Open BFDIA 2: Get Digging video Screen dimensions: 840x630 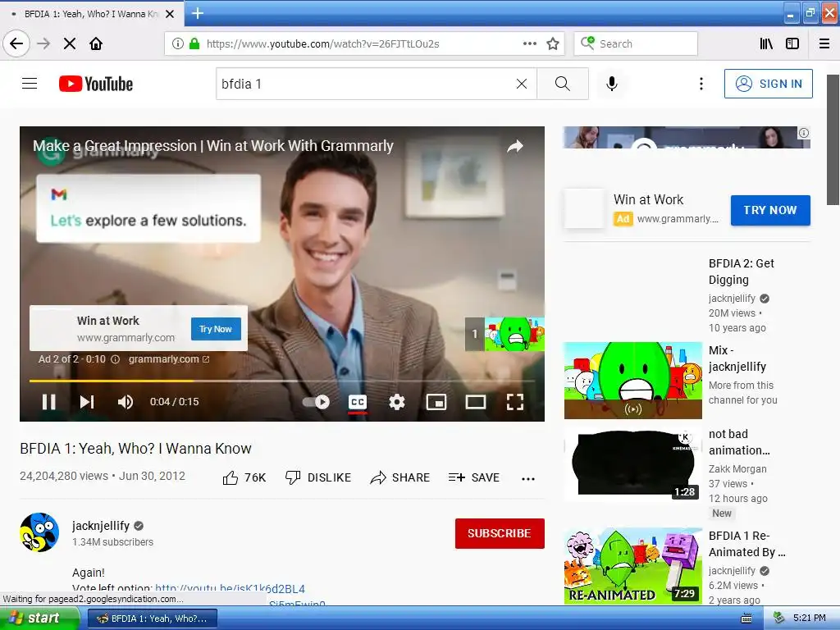click(x=742, y=272)
